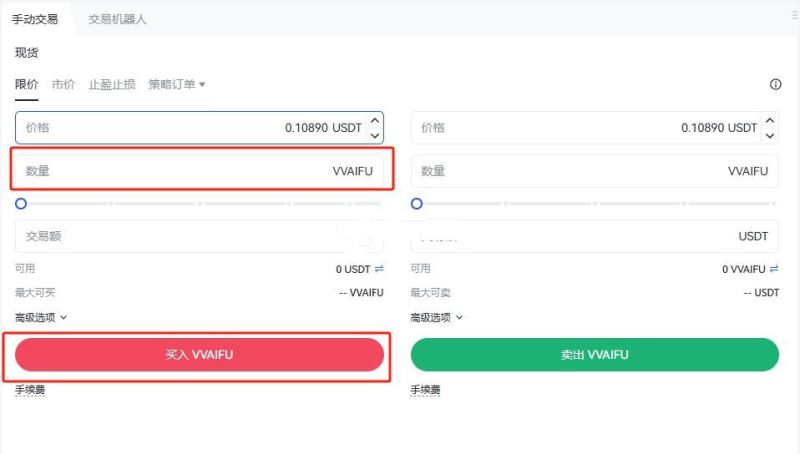Screen dimensions: 800x454
Task: Click the info icon above the sell panel
Action: pos(775,85)
